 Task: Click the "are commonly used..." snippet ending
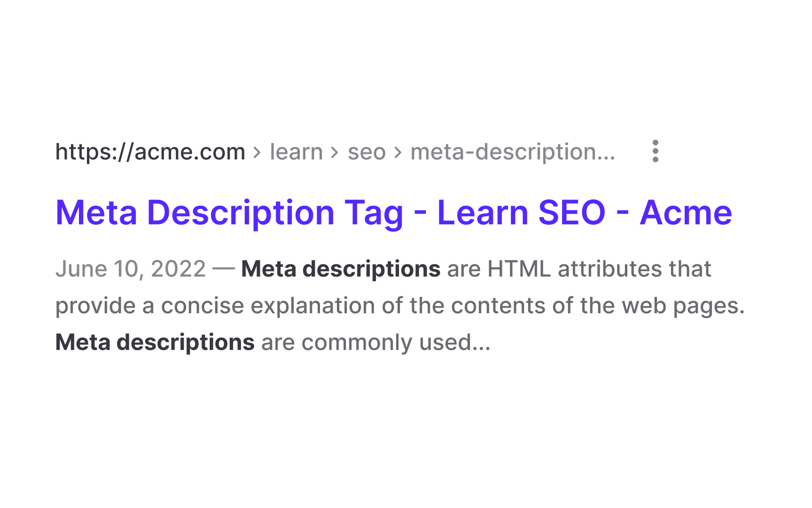pos(375,342)
